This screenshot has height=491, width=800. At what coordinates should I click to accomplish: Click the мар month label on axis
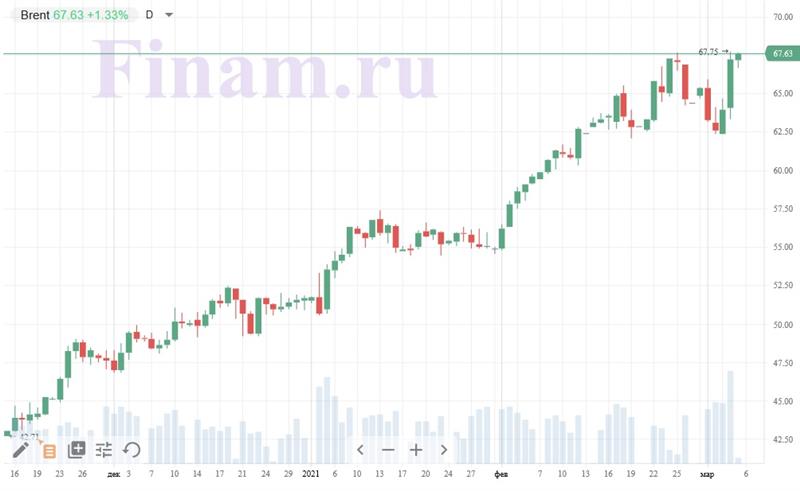pos(707,474)
